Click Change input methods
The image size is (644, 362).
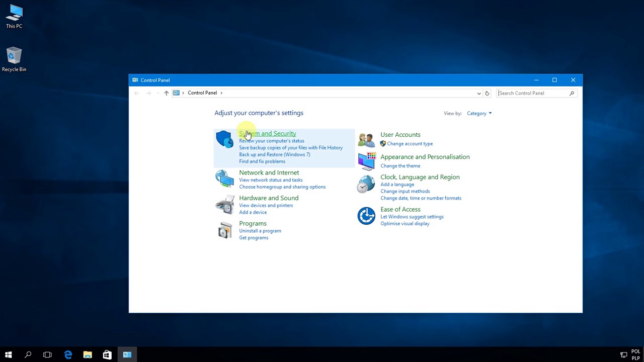[x=405, y=191]
